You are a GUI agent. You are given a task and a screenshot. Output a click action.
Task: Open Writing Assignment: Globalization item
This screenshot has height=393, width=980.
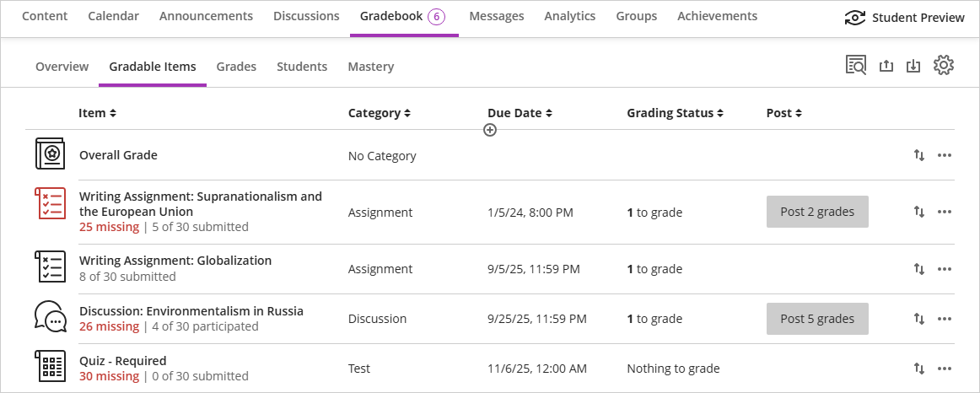(175, 261)
